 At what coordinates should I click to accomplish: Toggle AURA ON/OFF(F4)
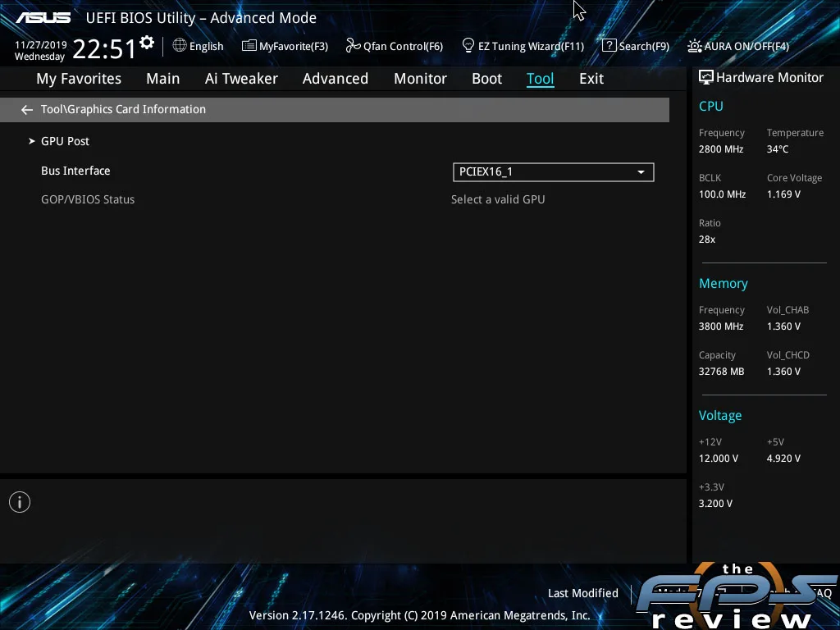[746, 47]
